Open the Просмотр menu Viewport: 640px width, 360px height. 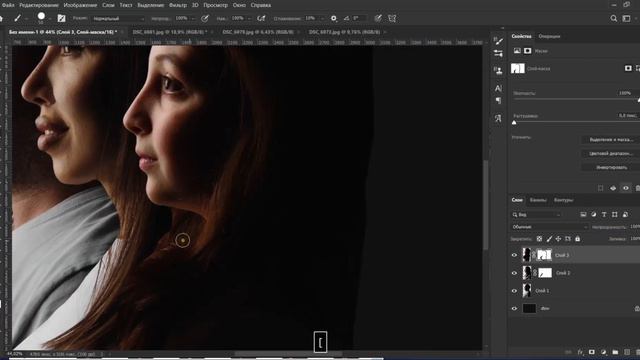tap(216, 5)
